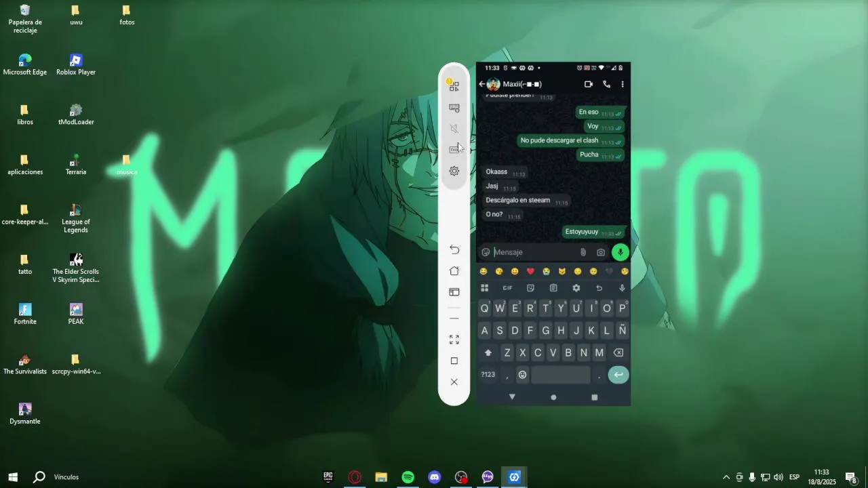The image size is (868, 488).
Task: Open the Windows notification center
Action: point(850,477)
